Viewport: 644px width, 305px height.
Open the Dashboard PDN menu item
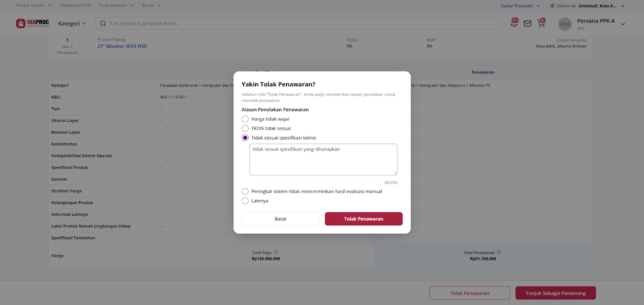tap(76, 6)
